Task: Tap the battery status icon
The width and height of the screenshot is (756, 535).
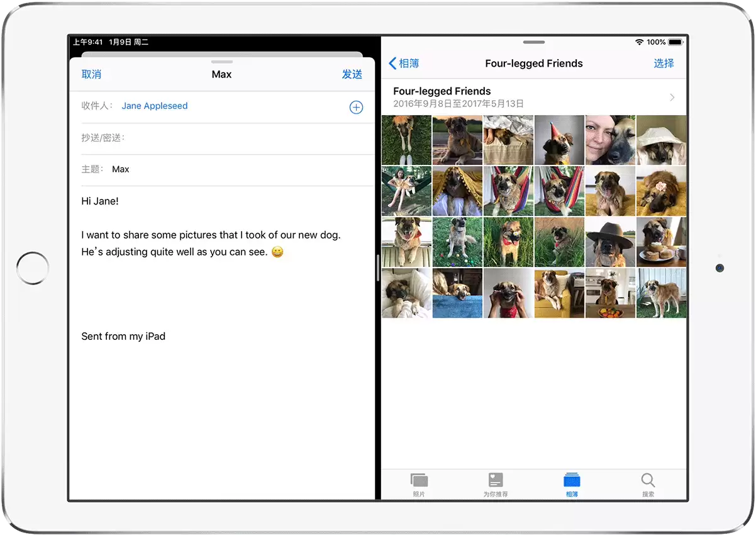Action: click(676, 42)
